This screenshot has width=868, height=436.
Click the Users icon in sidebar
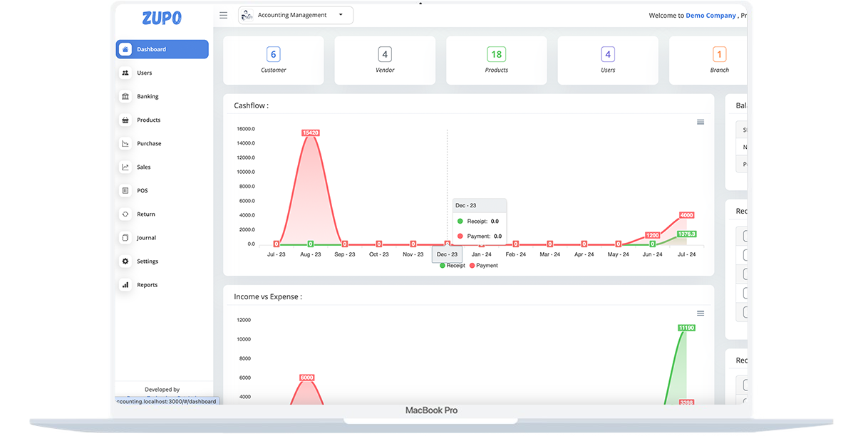pyautogui.click(x=125, y=73)
